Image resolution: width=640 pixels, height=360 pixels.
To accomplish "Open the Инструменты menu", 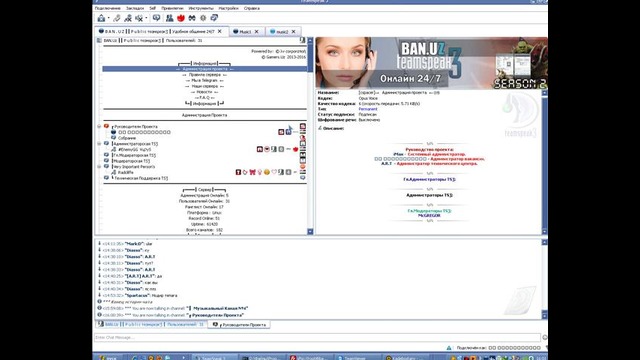I will point(201,8).
